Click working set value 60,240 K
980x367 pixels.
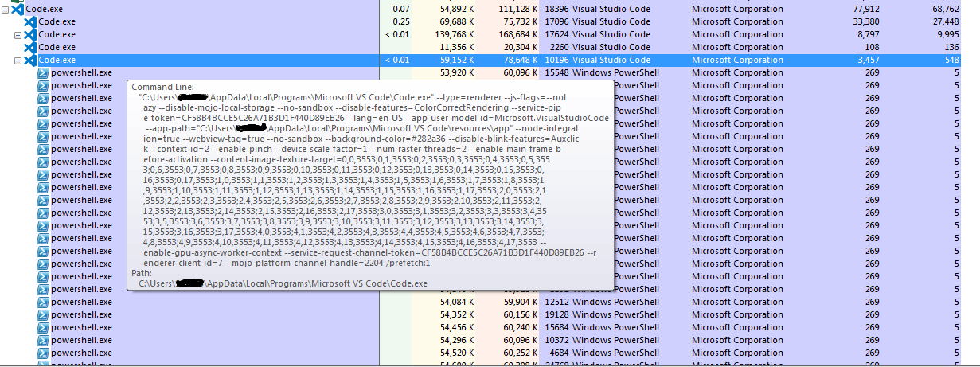click(520, 327)
